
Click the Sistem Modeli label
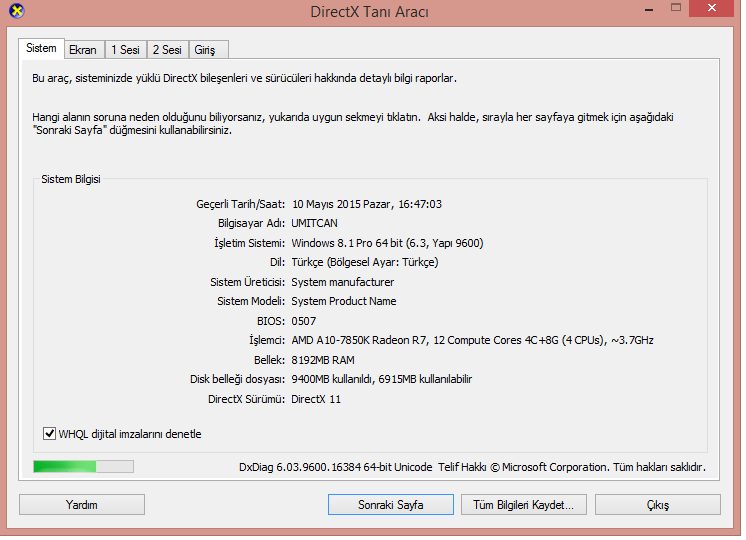[x=253, y=303]
